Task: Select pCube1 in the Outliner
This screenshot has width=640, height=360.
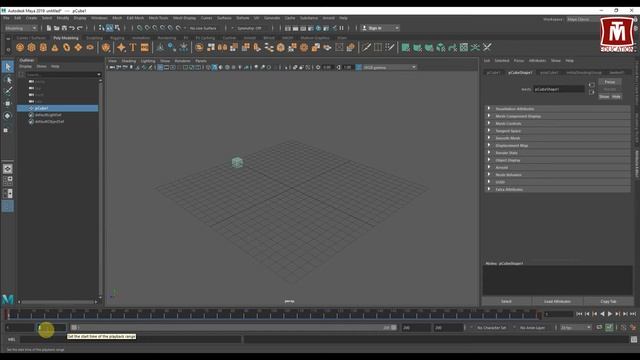Action: (x=58, y=108)
